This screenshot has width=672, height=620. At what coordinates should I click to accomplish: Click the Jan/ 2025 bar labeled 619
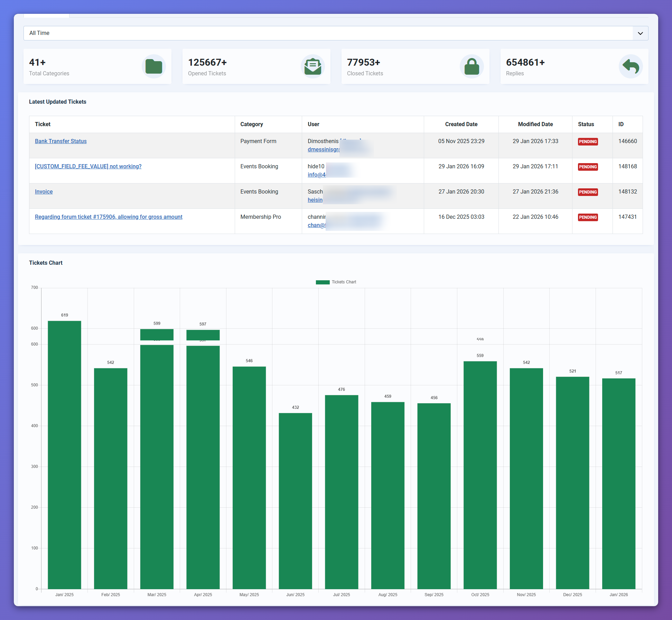[64, 454]
